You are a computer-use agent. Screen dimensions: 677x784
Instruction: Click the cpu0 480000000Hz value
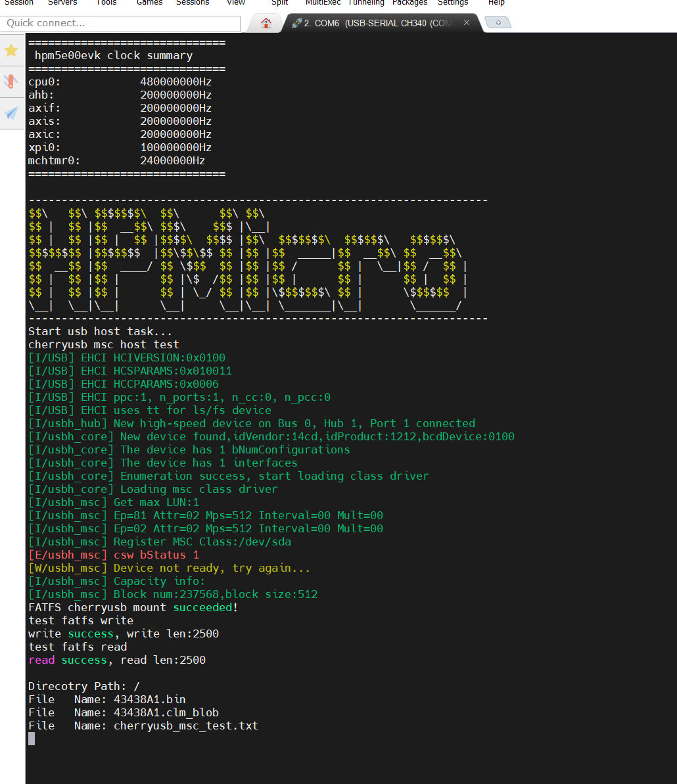point(176,81)
